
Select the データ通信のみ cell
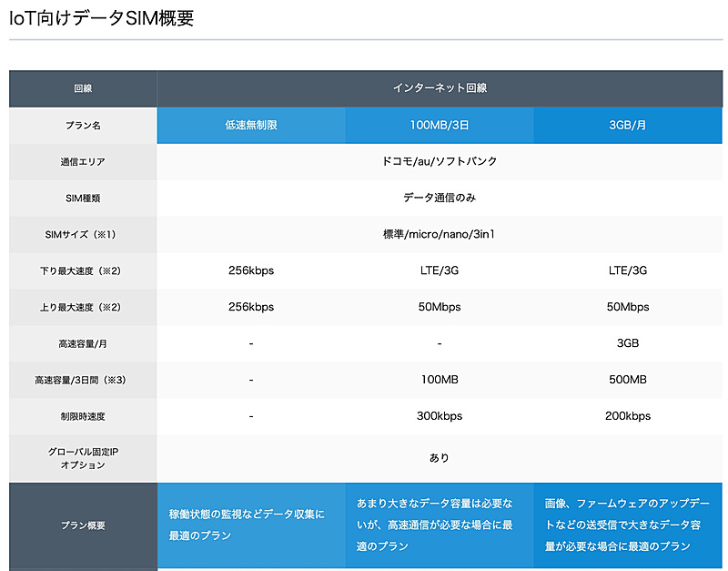(x=440, y=198)
